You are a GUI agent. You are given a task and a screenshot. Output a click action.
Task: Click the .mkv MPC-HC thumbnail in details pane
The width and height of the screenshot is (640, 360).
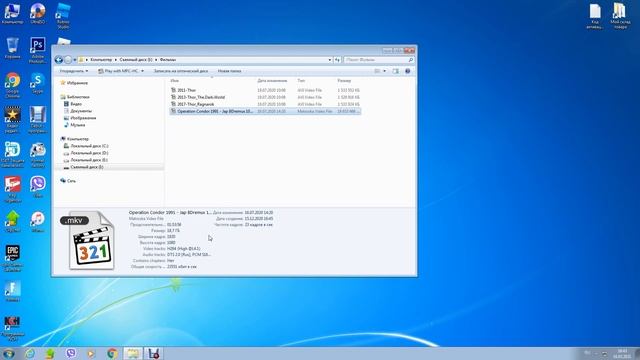(x=88, y=241)
